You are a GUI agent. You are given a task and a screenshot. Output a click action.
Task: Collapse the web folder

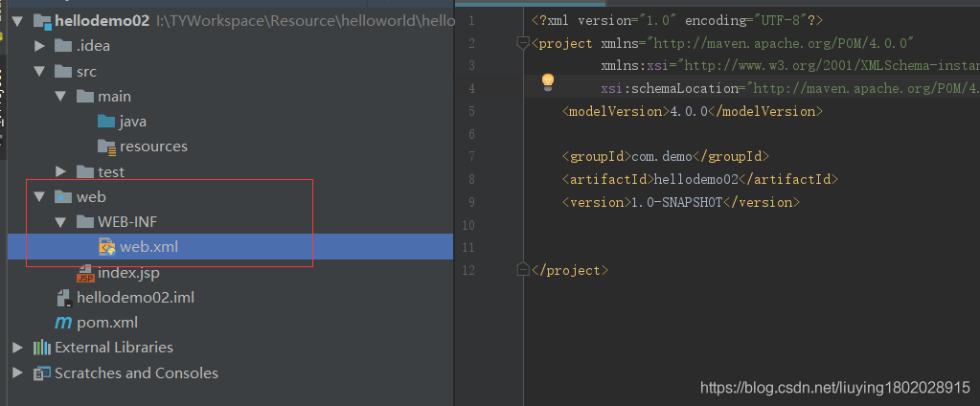coord(40,196)
